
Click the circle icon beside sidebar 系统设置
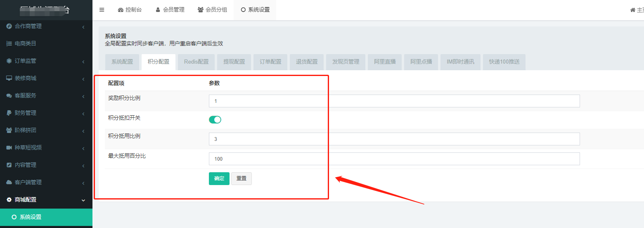click(x=14, y=217)
